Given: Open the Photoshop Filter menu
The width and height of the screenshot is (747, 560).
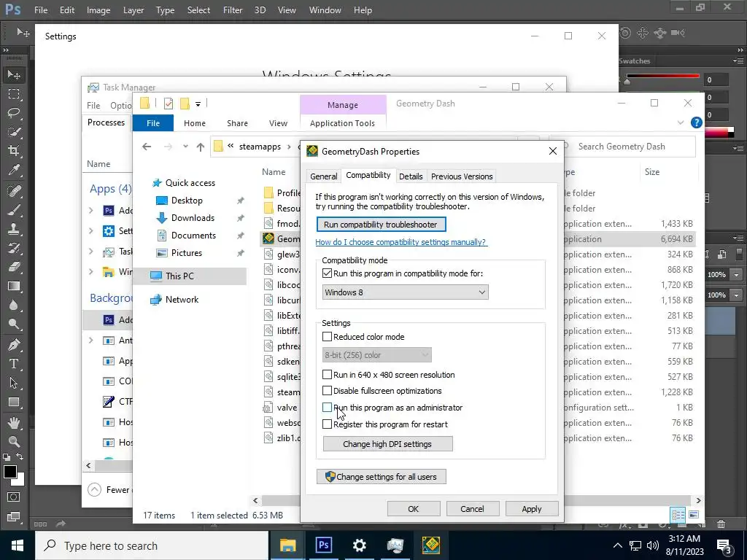Looking at the screenshot, I should coord(233,10).
